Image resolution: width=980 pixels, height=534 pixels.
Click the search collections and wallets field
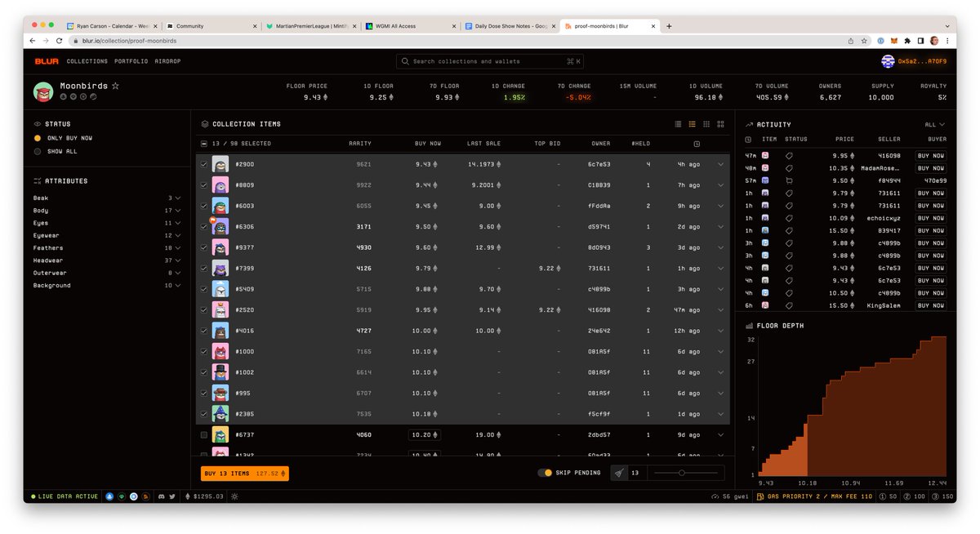click(490, 61)
